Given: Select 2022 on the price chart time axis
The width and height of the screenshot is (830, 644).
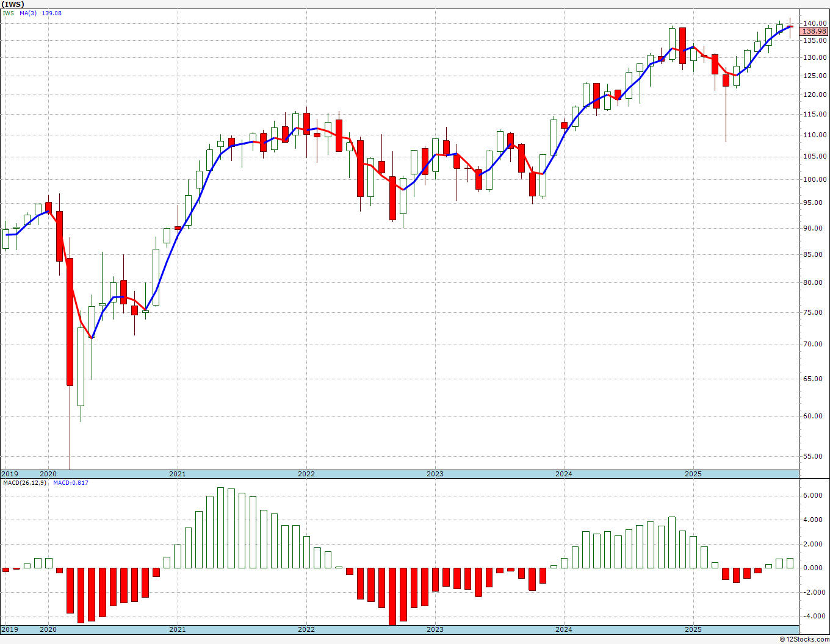Looking at the screenshot, I should click(306, 474).
